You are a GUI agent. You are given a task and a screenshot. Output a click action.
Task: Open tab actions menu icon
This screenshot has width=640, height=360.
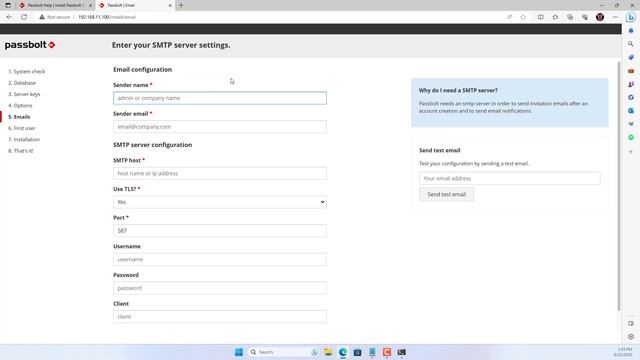[8, 5]
